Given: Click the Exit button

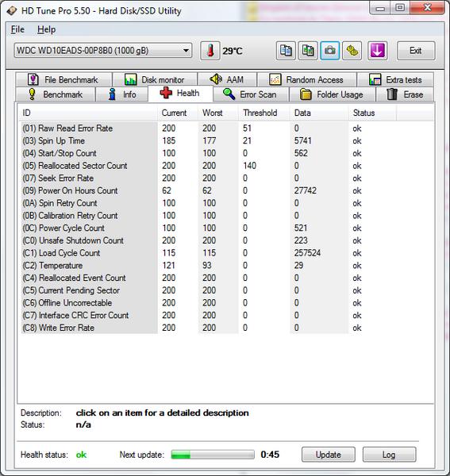Looking at the screenshot, I should [416, 51].
